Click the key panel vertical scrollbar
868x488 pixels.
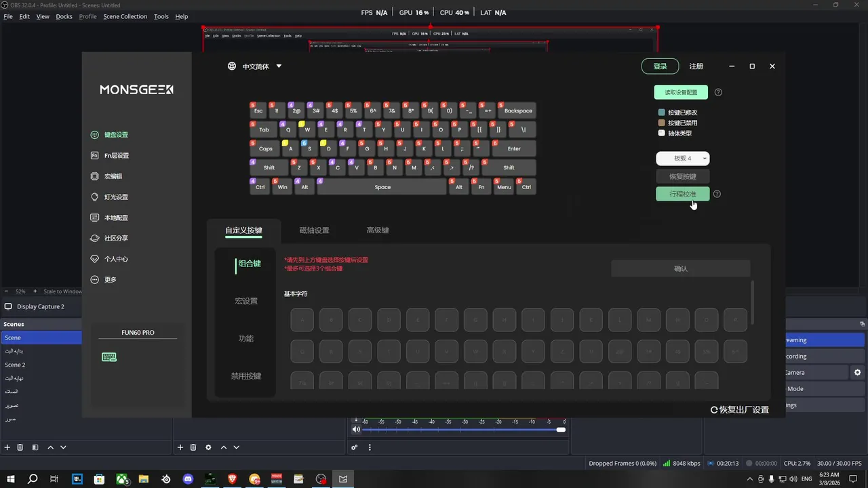pos(753,302)
